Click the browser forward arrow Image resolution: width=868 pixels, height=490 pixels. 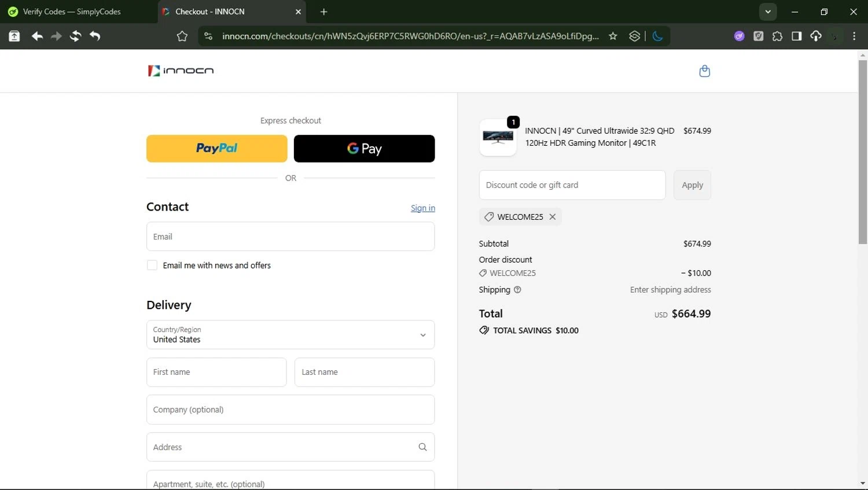click(x=56, y=36)
